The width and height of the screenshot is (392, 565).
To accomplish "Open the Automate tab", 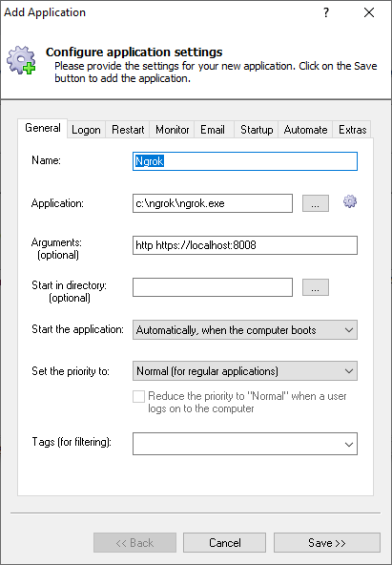I will (x=305, y=130).
